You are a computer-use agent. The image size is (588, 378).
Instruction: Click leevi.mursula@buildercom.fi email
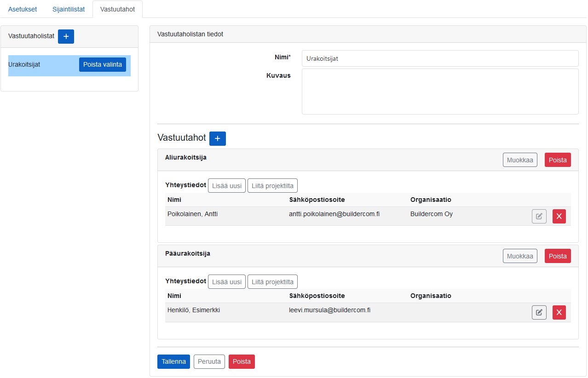click(329, 310)
